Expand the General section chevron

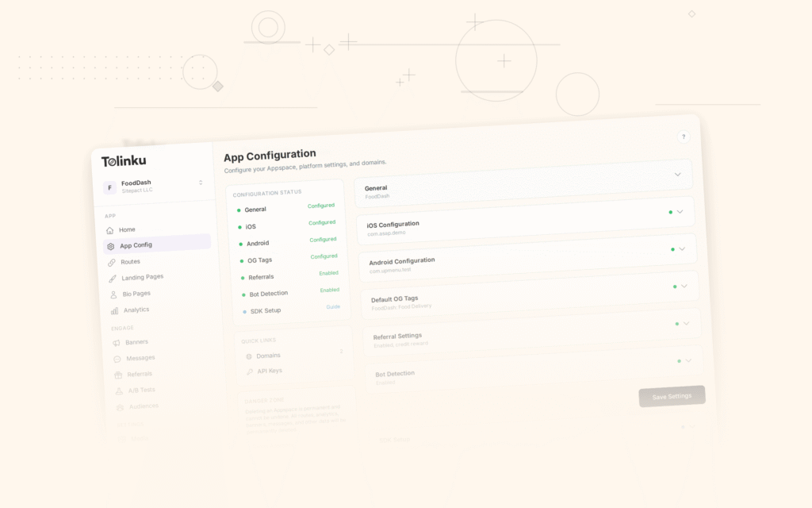pyautogui.click(x=677, y=175)
